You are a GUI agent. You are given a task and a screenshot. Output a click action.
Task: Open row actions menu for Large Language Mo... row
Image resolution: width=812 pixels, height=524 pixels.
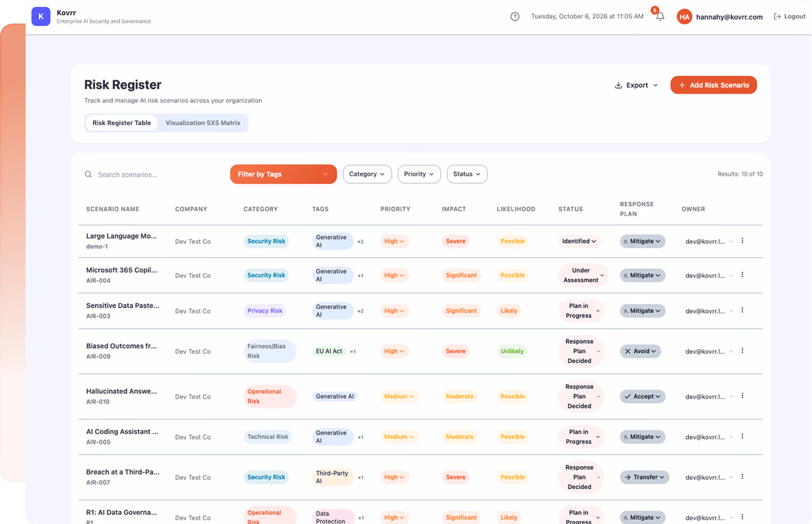[743, 241]
